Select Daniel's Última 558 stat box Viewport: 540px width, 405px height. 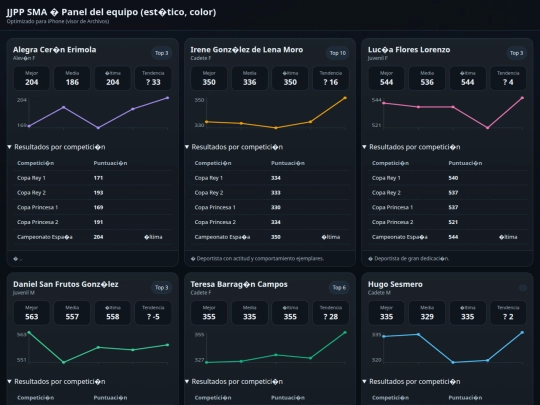pyautogui.click(x=113, y=313)
